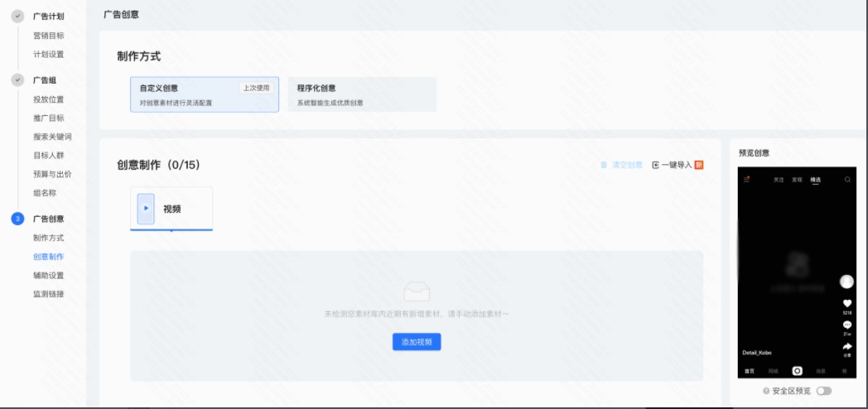Go to 创意制作 in sidebar
This screenshot has width=868, height=409.
tap(49, 257)
